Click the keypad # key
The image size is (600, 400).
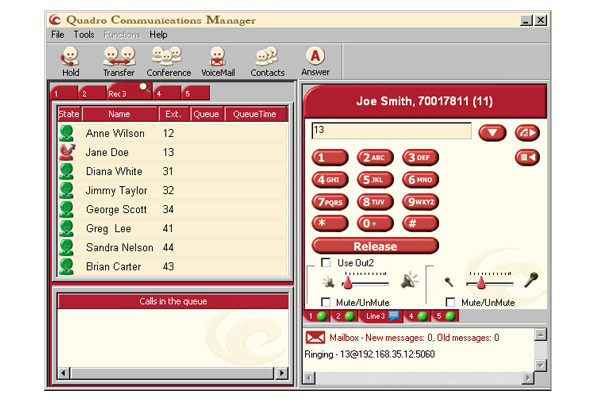(420, 224)
